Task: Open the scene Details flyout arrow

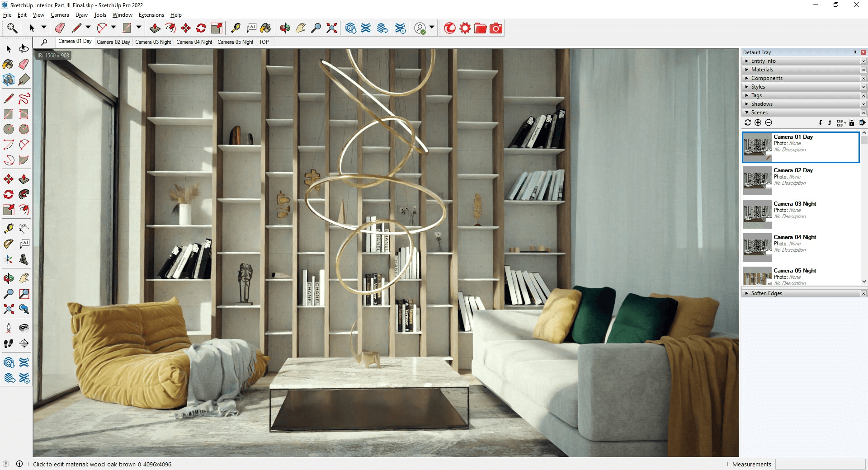Action: click(862, 122)
